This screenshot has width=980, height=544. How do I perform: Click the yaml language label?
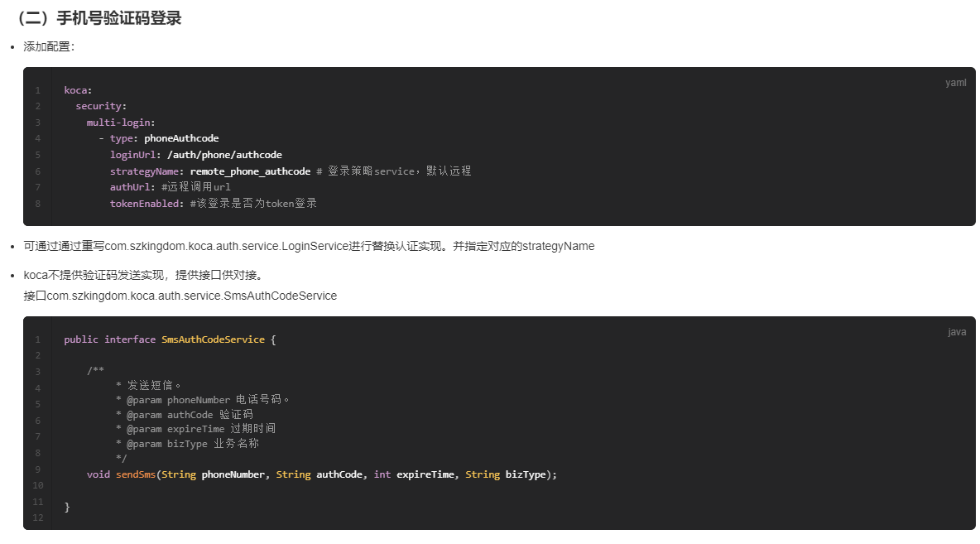(955, 83)
